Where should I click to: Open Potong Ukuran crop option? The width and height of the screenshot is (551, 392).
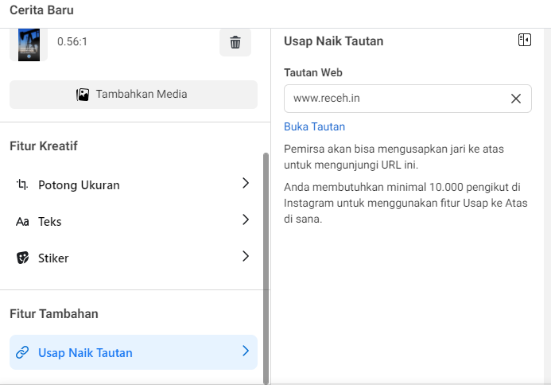click(x=134, y=184)
